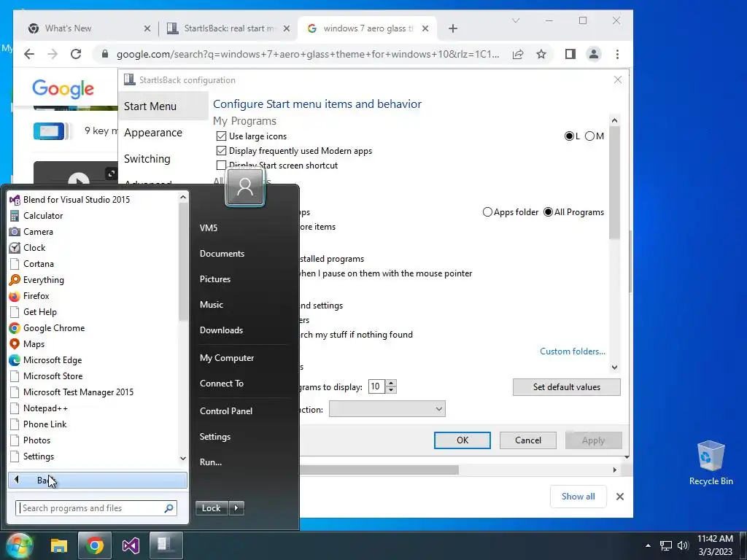Bookmark this page with star icon

(541, 54)
